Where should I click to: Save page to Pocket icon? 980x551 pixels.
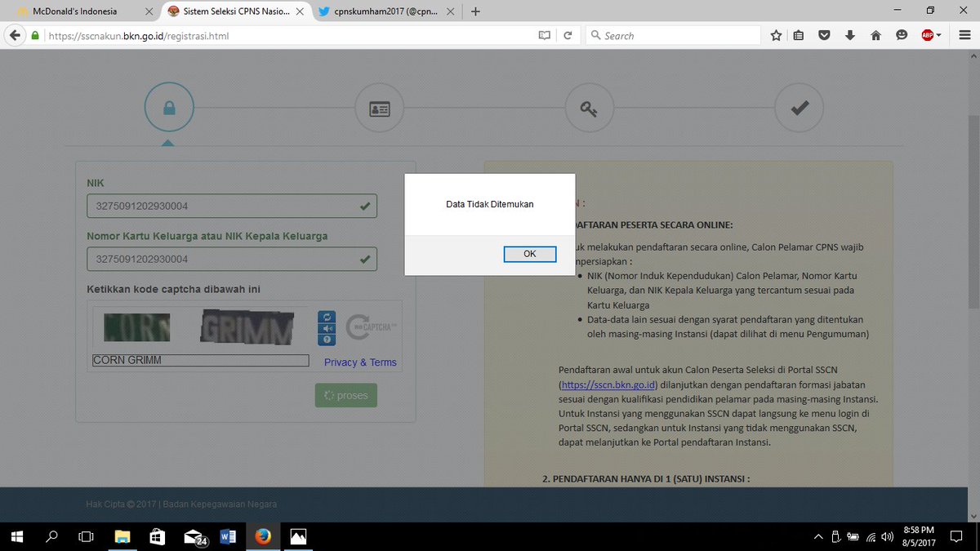click(825, 36)
